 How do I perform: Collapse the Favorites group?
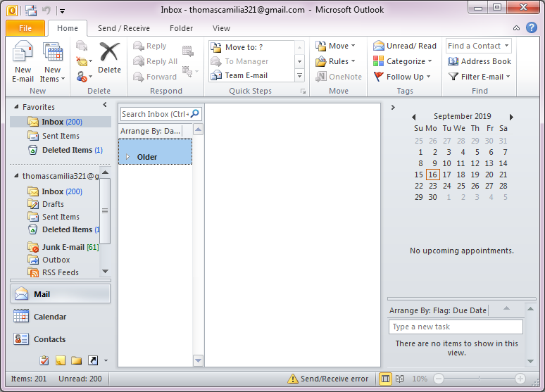coord(16,107)
